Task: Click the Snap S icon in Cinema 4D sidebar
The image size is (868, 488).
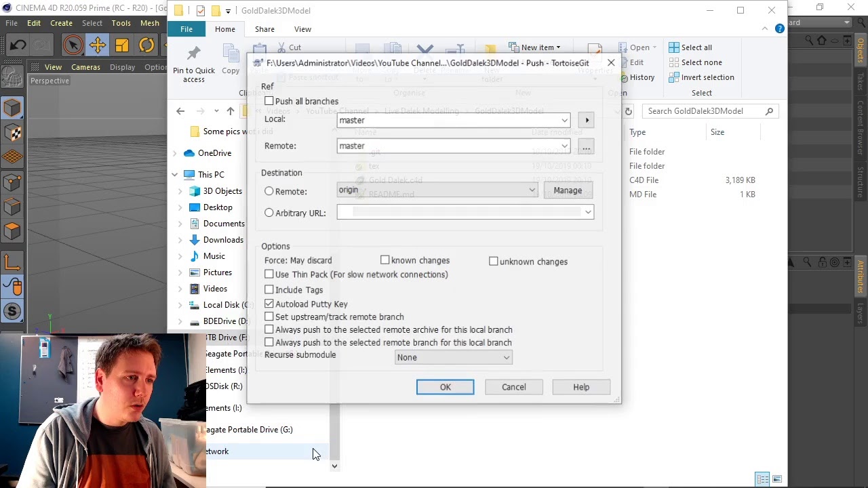Action: 12,311
